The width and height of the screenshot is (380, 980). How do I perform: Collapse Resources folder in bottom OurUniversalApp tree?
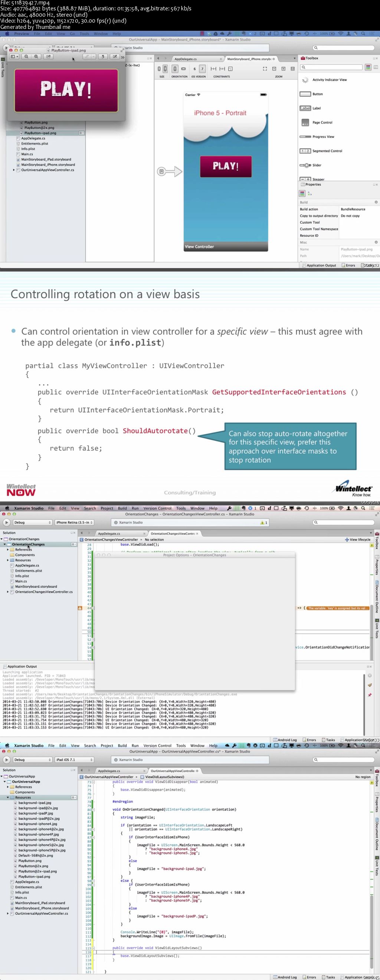[x=8, y=798]
